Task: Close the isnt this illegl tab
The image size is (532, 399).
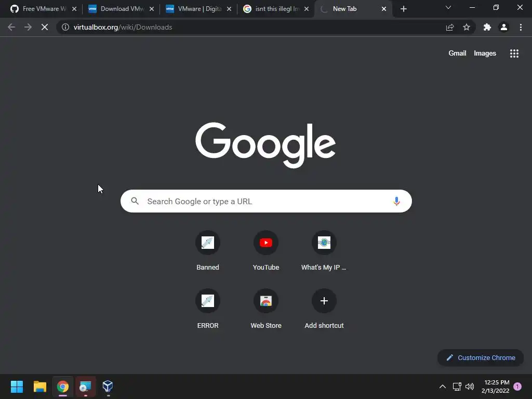Action: [x=307, y=9]
